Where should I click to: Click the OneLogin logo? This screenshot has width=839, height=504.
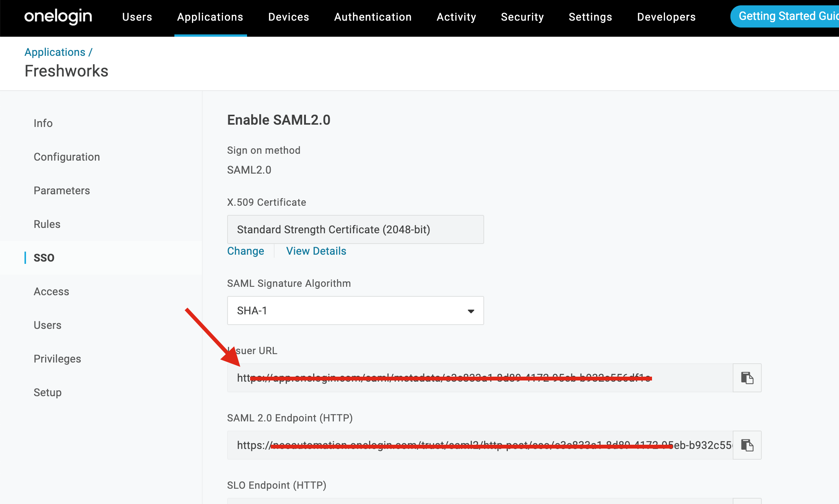pos(58,17)
